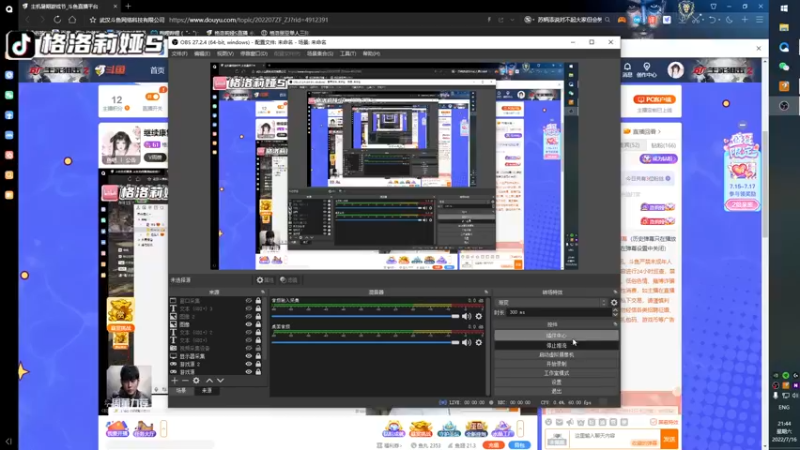The height and width of the screenshot is (450, 800).
Task: Move the source up with the up arrow
Action: [x=209, y=381]
